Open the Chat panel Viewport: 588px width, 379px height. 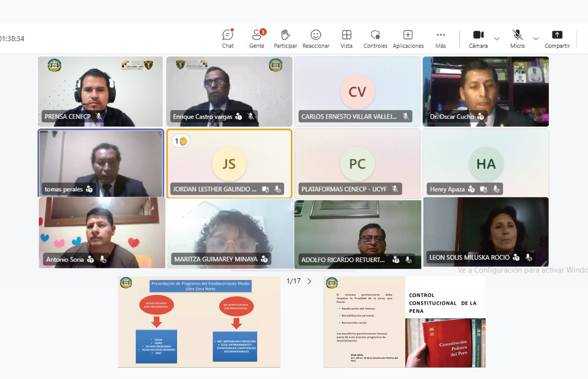pos(228,39)
